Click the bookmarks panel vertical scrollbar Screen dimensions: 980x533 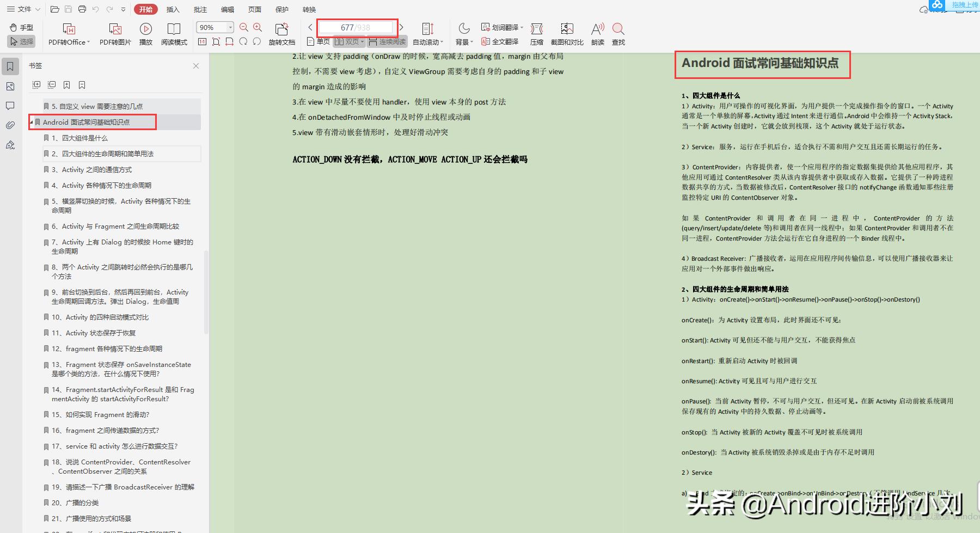pyautogui.click(x=206, y=292)
